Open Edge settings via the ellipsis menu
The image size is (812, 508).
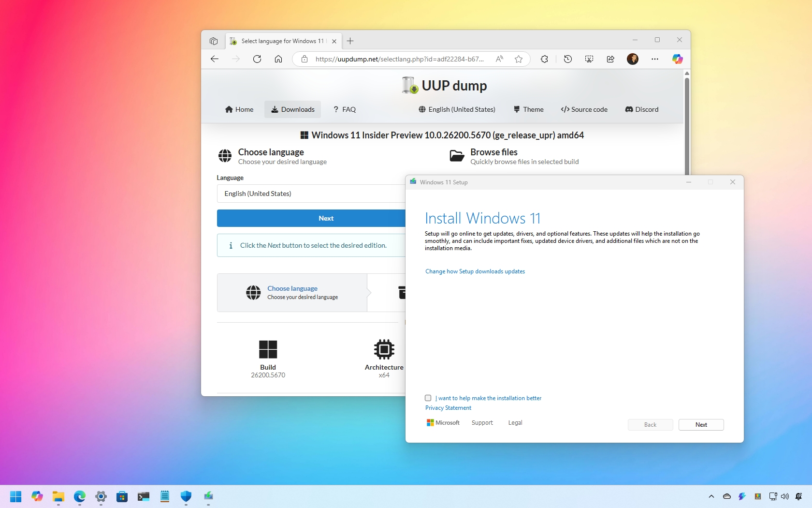tap(654, 59)
